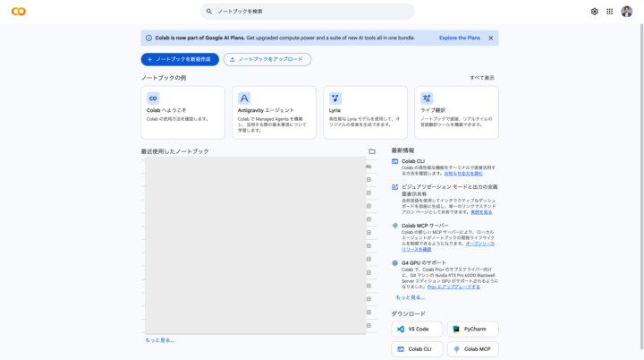Click the Colab CLI news heading
The image size is (644, 360).
(412, 161)
